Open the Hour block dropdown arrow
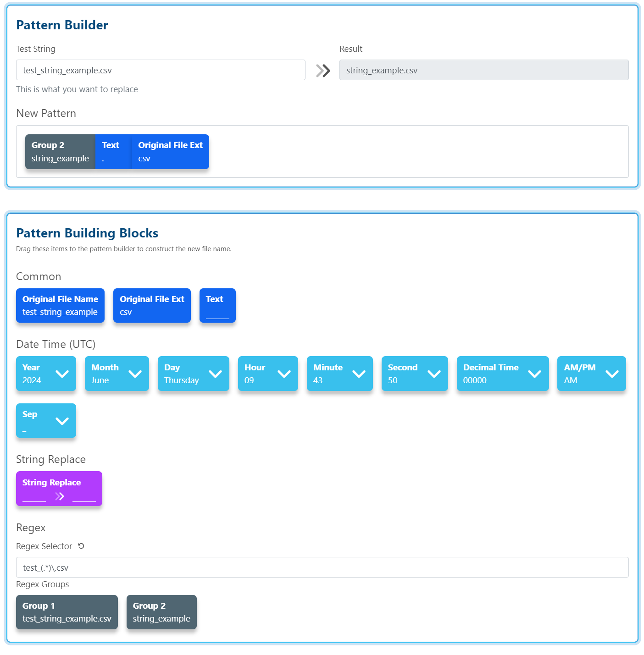Viewport: 644px width, 655px height. [x=284, y=374]
